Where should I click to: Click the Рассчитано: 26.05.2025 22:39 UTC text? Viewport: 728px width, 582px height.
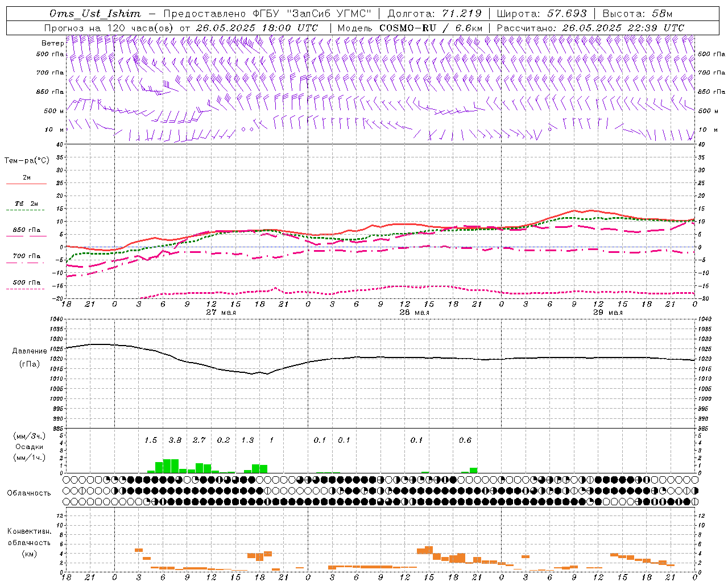(590, 28)
